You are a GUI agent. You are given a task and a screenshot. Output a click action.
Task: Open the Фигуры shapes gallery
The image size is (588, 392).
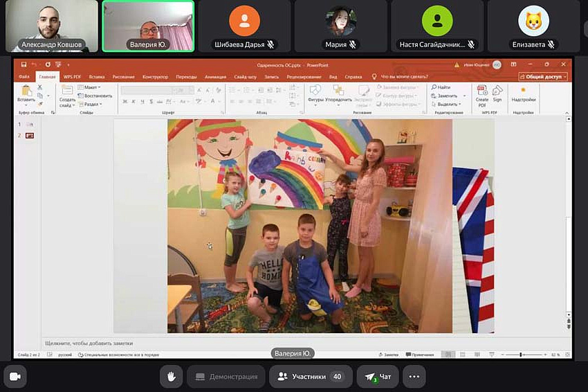pyautogui.click(x=315, y=93)
